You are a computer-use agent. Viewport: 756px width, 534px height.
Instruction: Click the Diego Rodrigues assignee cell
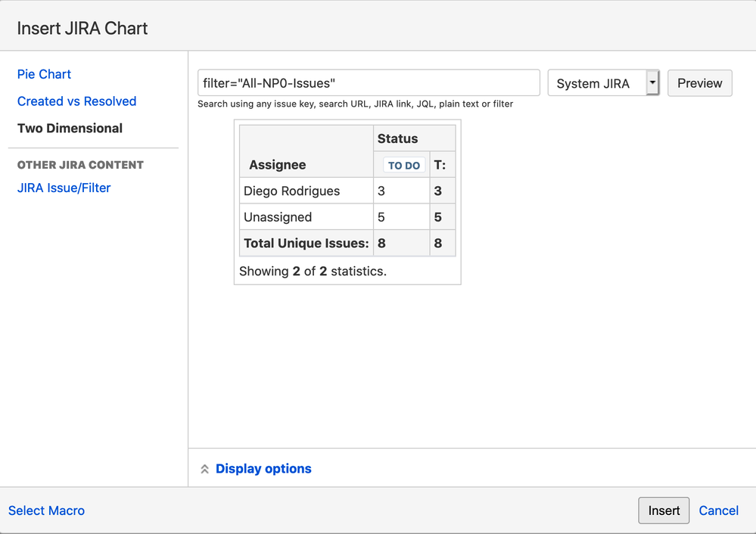pyautogui.click(x=291, y=191)
